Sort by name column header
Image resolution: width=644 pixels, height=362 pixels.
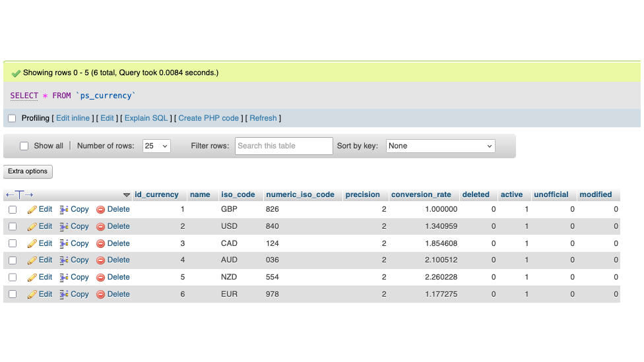click(200, 195)
